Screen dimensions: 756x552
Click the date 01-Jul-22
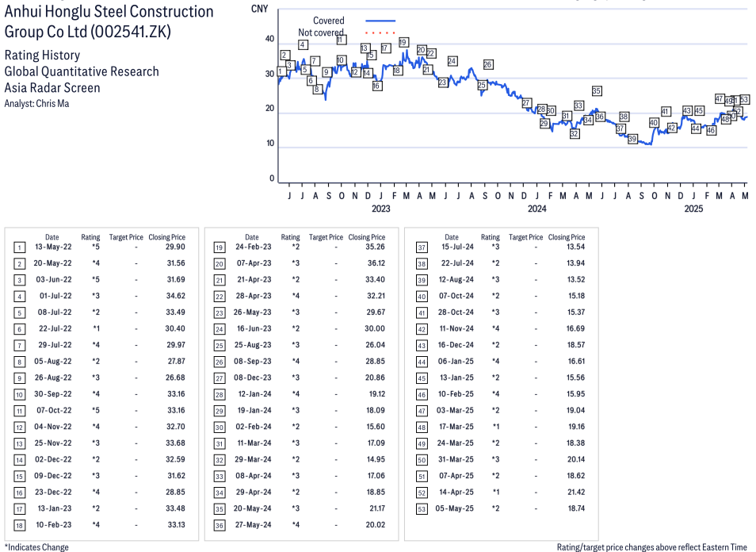[55, 296]
